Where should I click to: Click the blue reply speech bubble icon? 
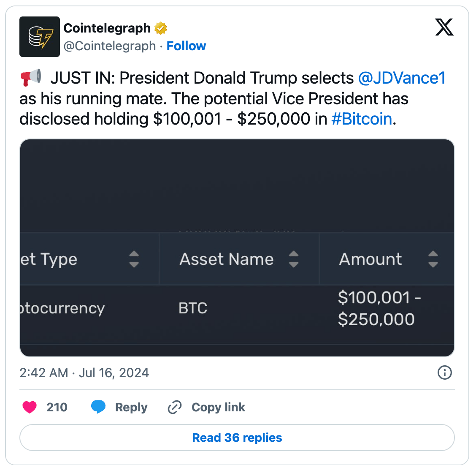pos(98,407)
